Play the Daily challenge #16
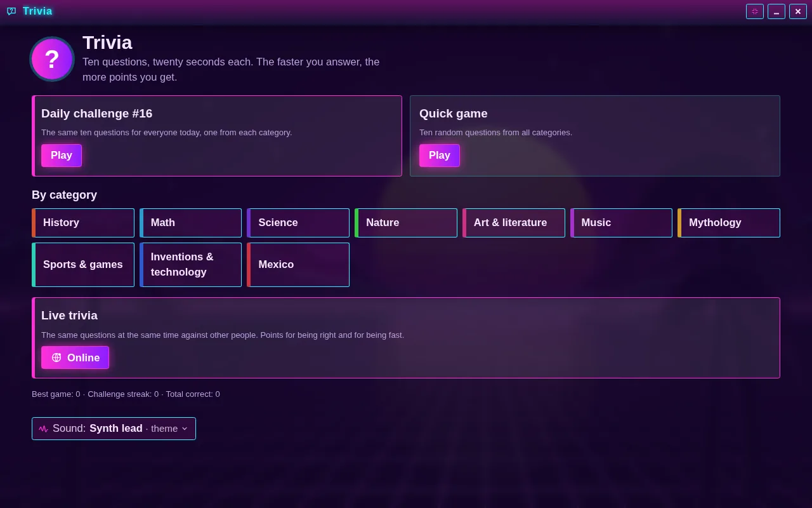The width and height of the screenshot is (812, 508). pos(62,156)
